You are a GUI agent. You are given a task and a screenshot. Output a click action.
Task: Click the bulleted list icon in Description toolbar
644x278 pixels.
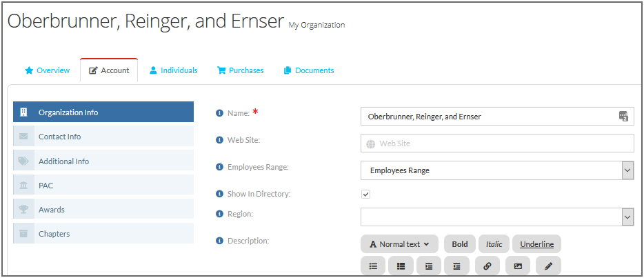pyautogui.click(x=373, y=266)
